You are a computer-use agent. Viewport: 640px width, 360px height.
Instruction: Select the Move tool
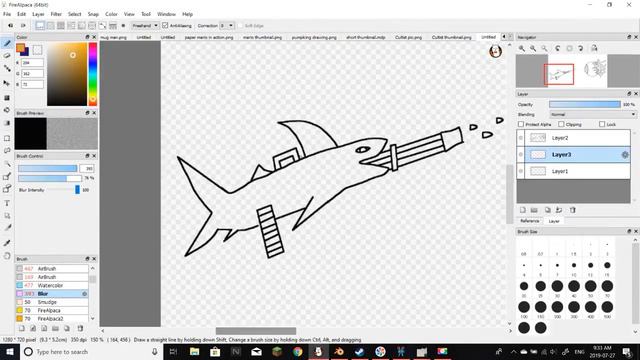tap(7, 83)
